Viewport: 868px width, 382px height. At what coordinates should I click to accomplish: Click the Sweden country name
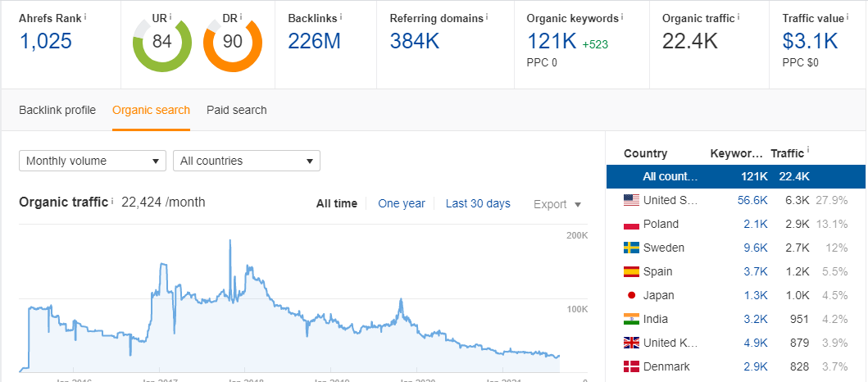click(664, 248)
